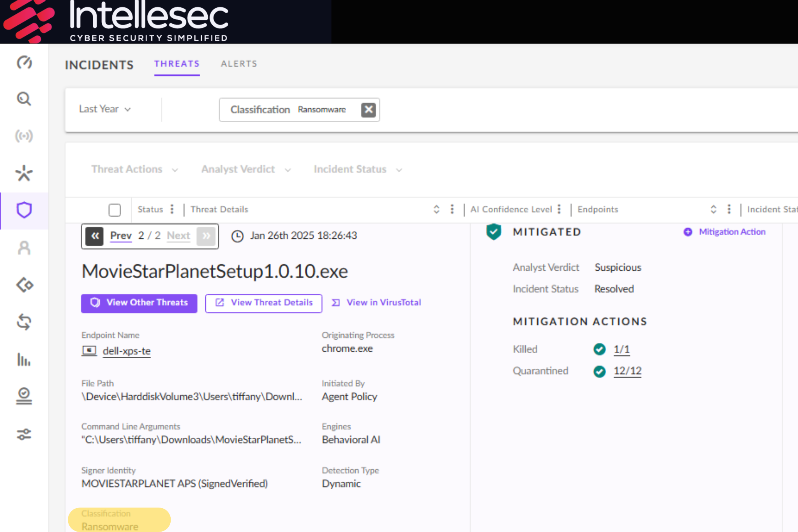Open the broadcast signal icon in sidebar

click(x=24, y=136)
